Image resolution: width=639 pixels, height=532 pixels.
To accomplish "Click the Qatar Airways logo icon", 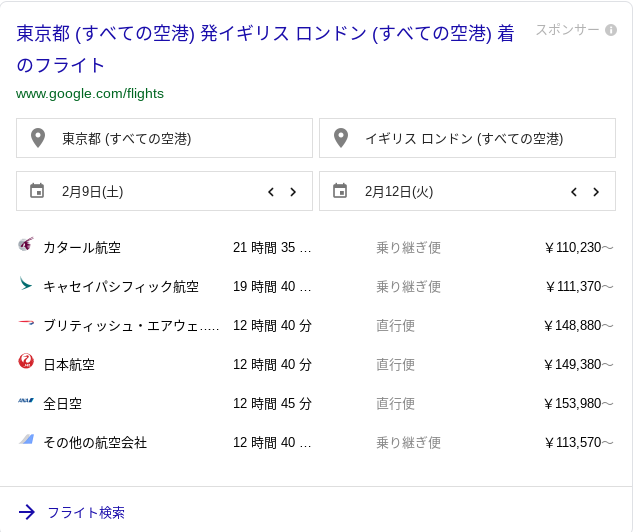I will 26,244.
